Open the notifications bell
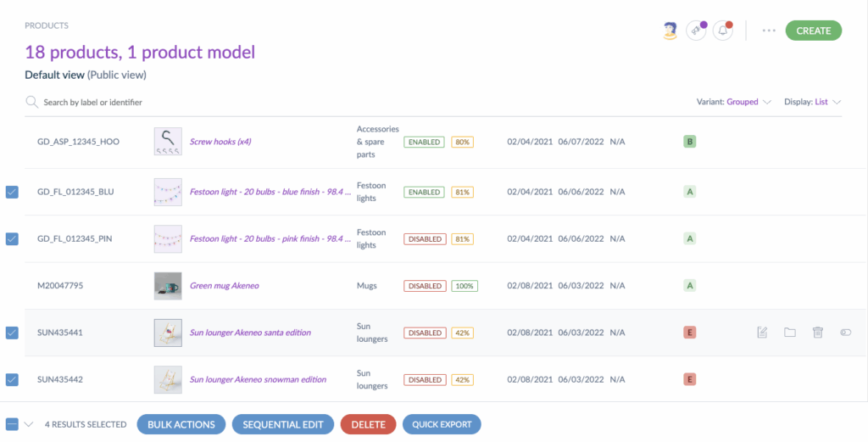The height and width of the screenshot is (442, 868). click(722, 31)
